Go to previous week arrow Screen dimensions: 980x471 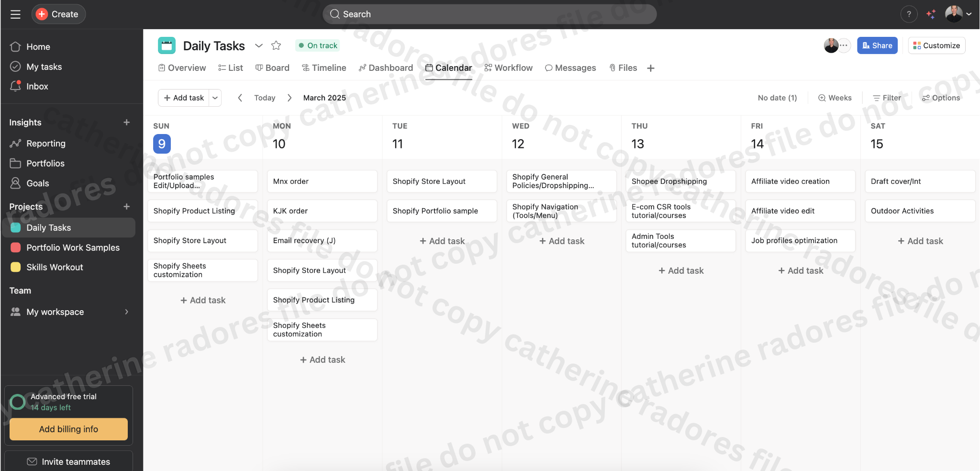click(240, 98)
